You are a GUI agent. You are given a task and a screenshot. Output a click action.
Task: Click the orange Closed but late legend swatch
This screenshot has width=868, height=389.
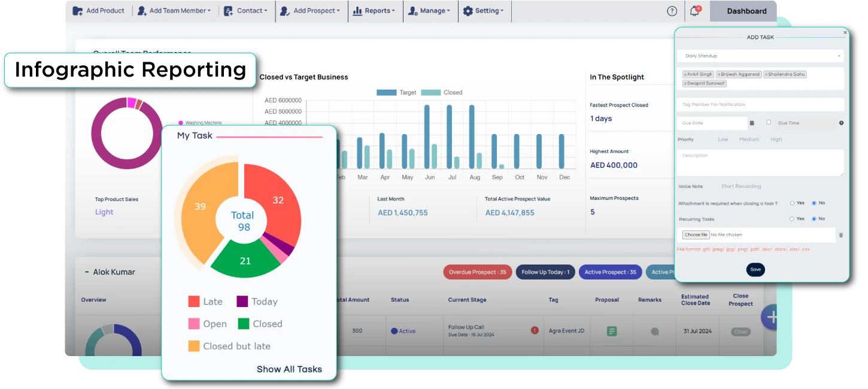(x=194, y=346)
